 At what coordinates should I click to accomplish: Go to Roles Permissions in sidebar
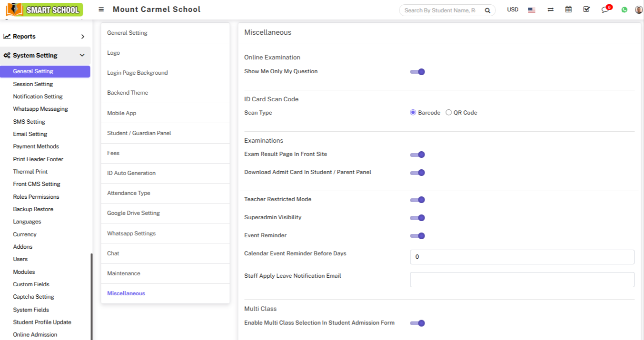(x=36, y=197)
